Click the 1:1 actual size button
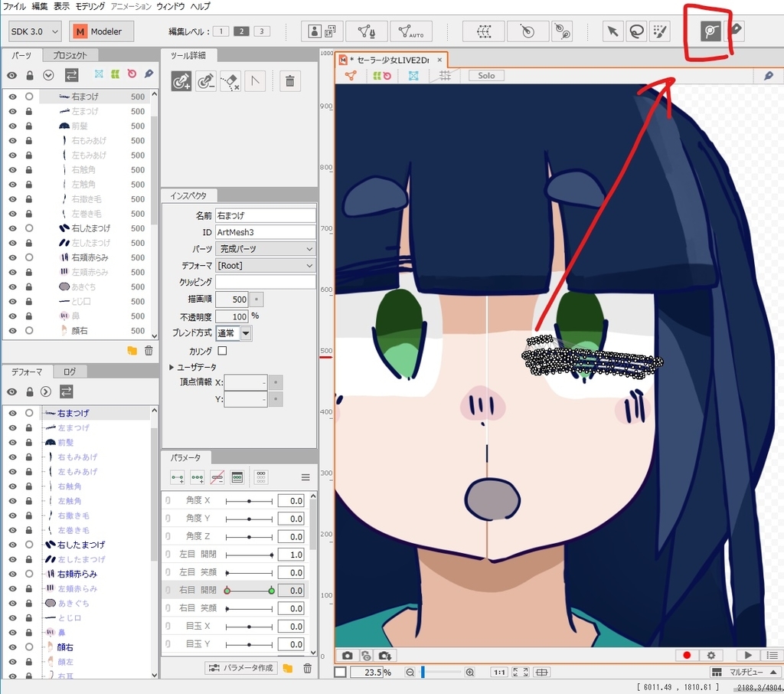 (499, 672)
